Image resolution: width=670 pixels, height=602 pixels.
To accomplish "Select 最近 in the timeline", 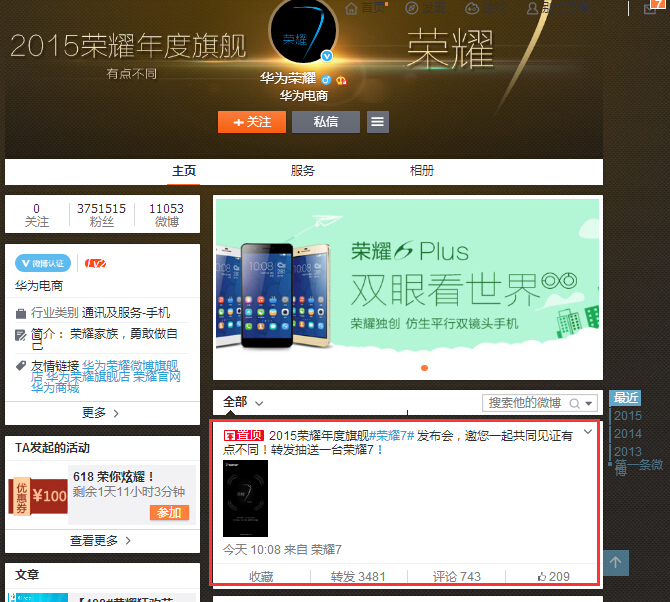I will pos(625,398).
